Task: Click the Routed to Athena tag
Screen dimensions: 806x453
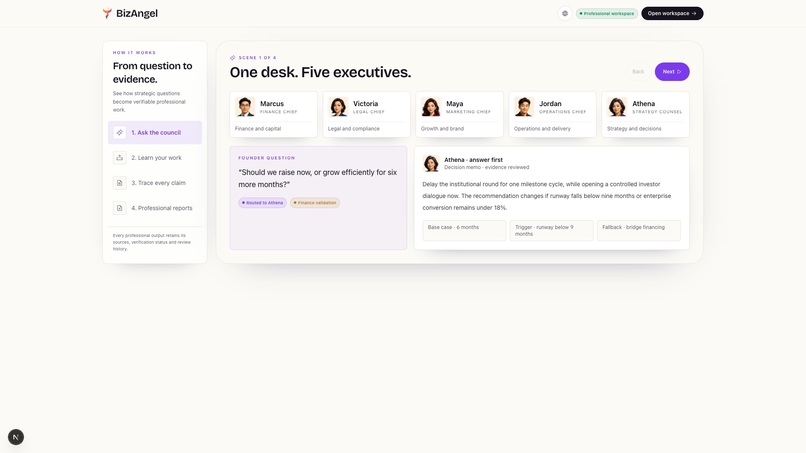Action: pos(263,203)
